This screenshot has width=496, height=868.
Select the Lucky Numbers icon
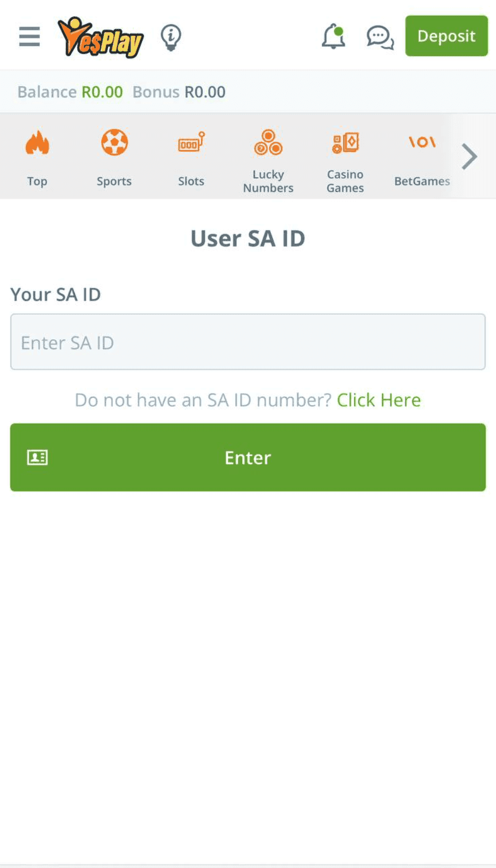pyautogui.click(x=268, y=142)
